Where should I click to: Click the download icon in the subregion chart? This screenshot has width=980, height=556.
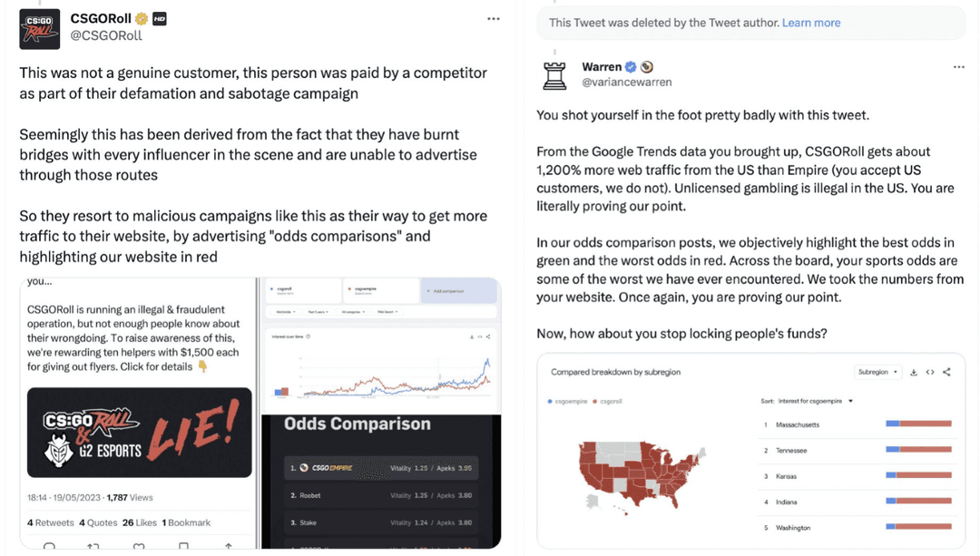coord(914,372)
